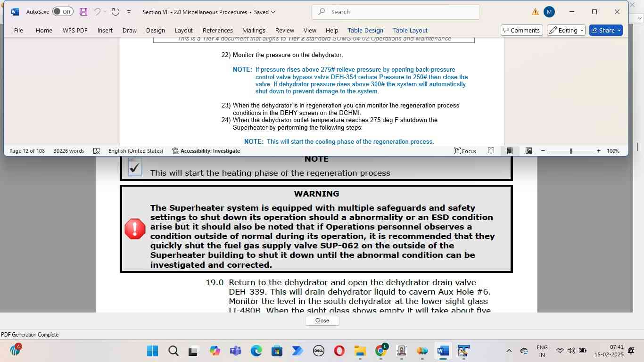The image size is (644, 362).
Task: Open the View tab
Action: [x=310, y=30]
